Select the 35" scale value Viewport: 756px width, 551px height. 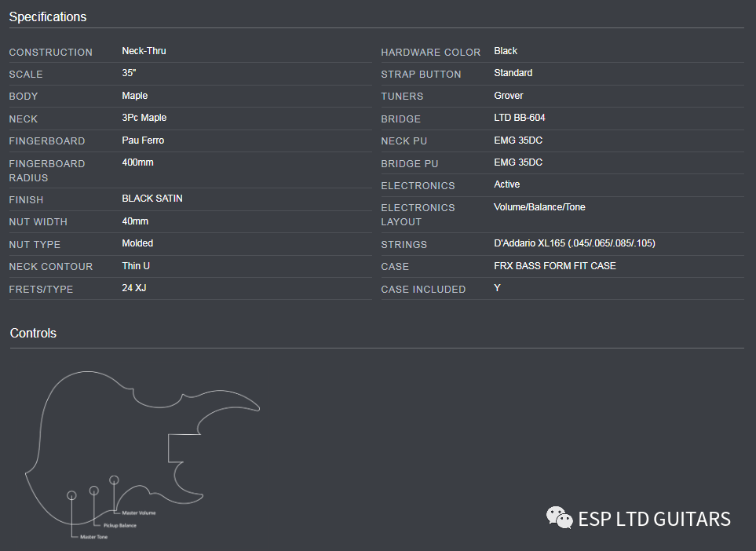tap(129, 73)
